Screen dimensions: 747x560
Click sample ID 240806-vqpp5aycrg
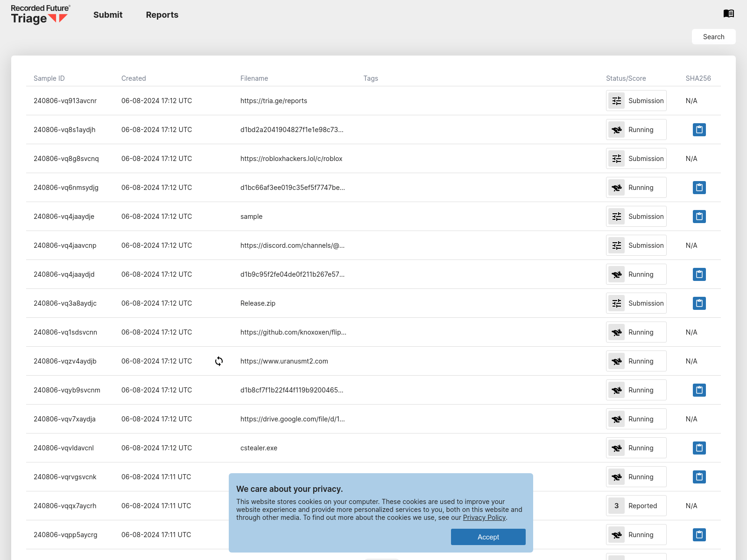tap(65, 535)
